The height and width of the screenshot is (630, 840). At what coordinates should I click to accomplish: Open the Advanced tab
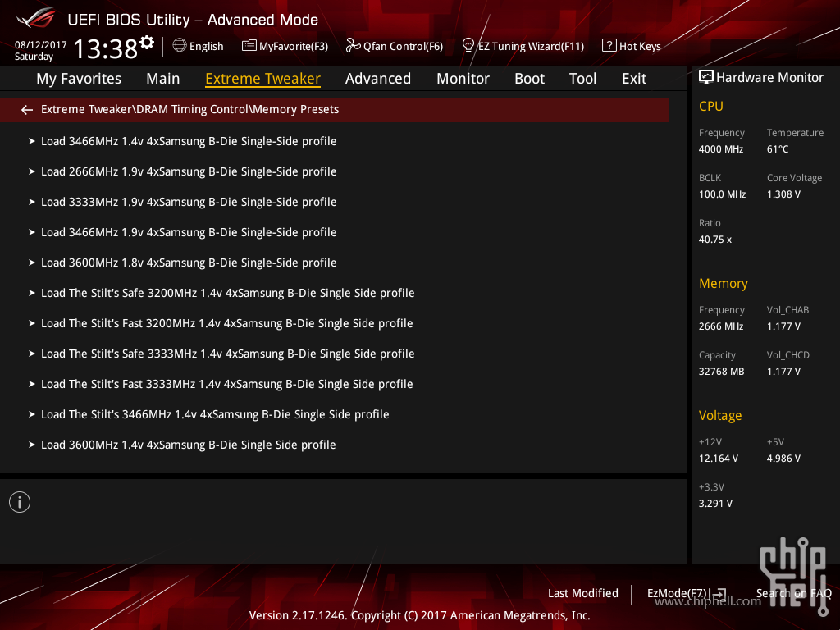(378, 79)
